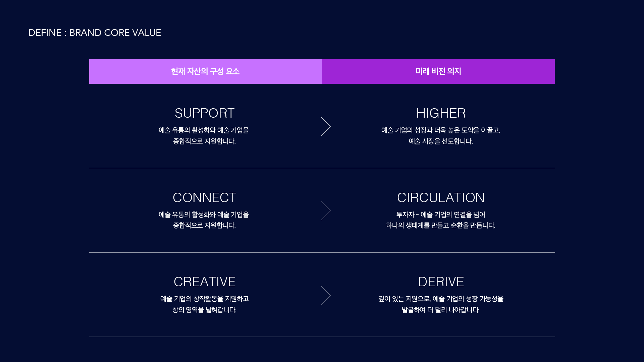Viewport: 644px width, 362px height.
Task: Click the Korean description under SUPPORT
Action: coord(204,136)
